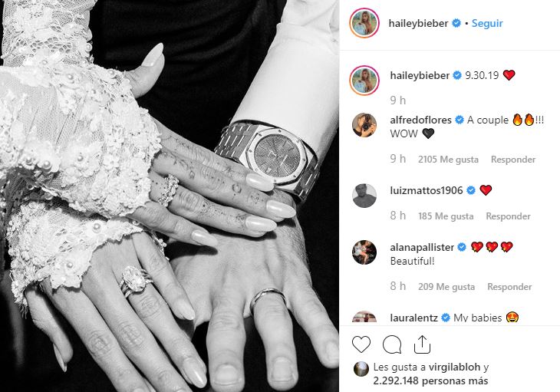View 2105 Me gusta on alfredoflores comment
This screenshot has width=560, height=392.
click(x=448, y=160)
